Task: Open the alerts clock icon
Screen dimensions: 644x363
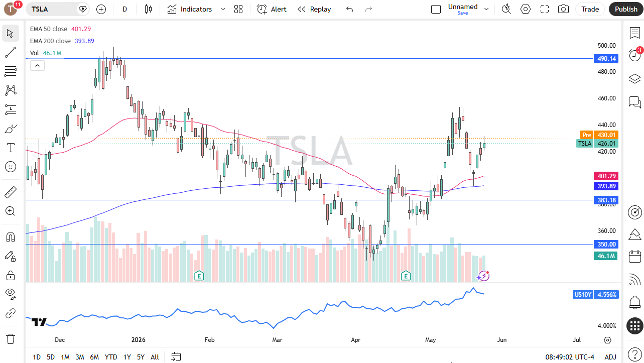Action: (634, 55)
